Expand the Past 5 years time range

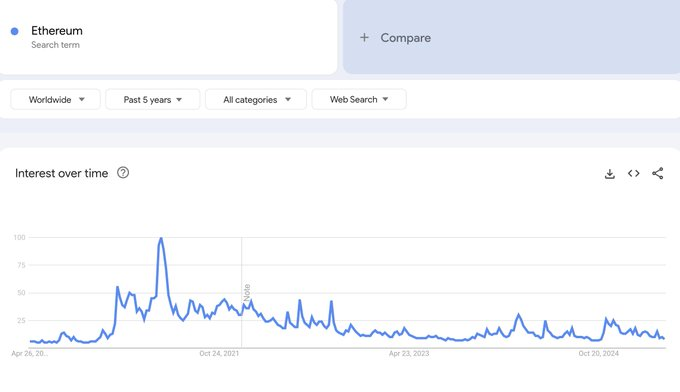pyautogui.click(x=153, y=99)
